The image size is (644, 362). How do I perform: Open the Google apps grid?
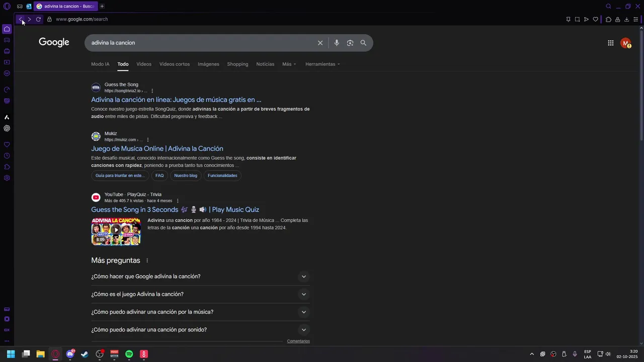[x=610, y=43]
